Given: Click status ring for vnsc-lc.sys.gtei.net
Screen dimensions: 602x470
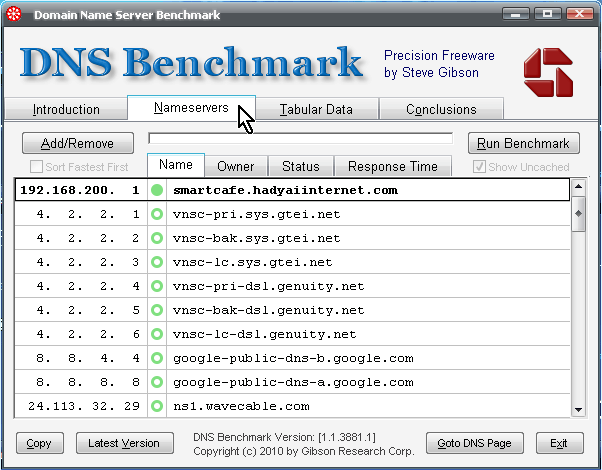Looking at the screenshot, I should [x=157, y=262].
